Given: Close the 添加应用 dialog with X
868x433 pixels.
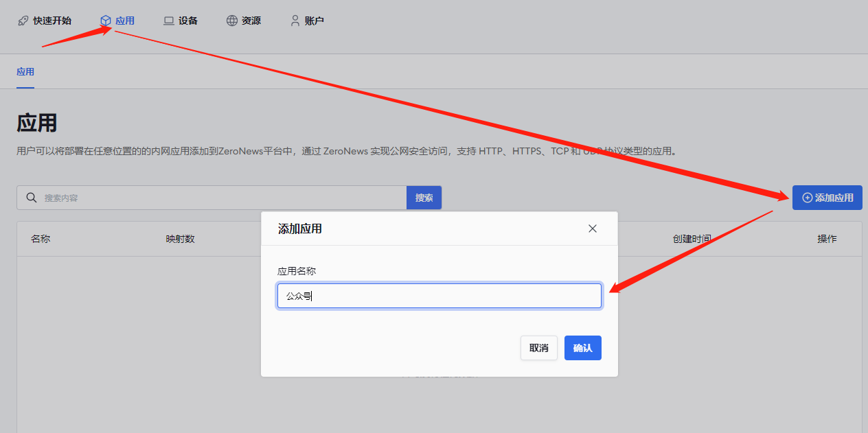Looking at the screenshot, I should [593, 229].
